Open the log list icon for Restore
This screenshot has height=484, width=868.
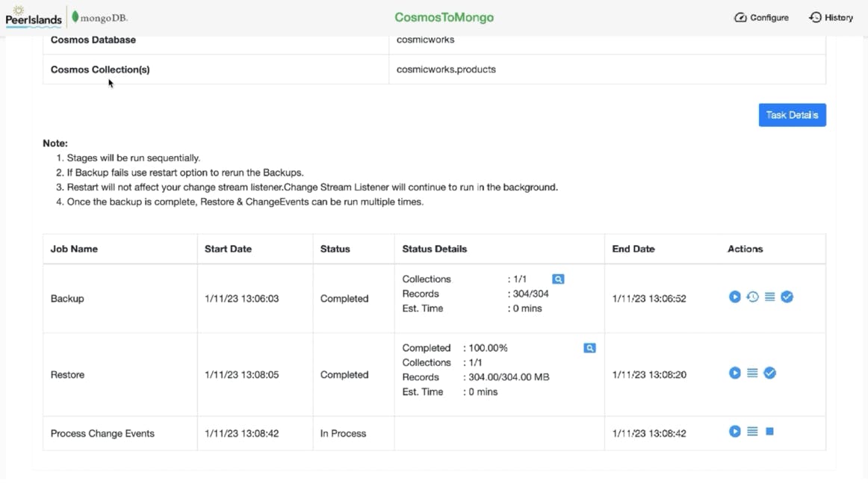[x=752, y=373]
